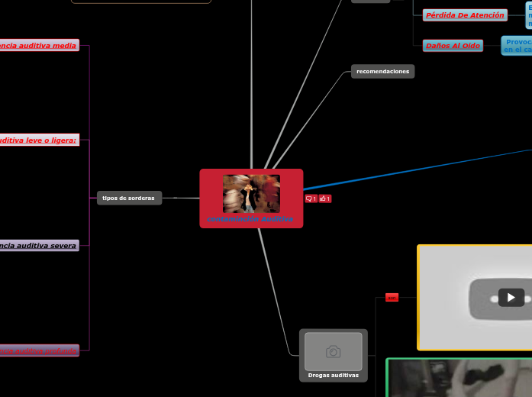Select the central 'contaminción Auditiva' topic
Screen dimensions: 532x397
click(x=251, y=220)
